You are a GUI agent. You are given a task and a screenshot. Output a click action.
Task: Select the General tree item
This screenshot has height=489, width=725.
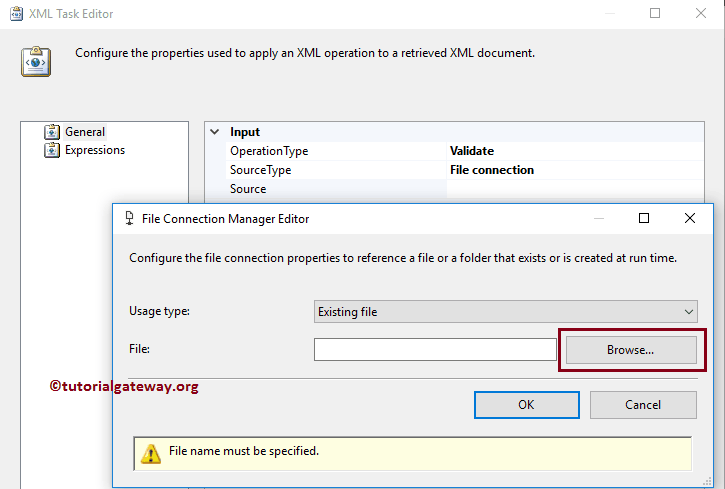(x=85, y=132)
